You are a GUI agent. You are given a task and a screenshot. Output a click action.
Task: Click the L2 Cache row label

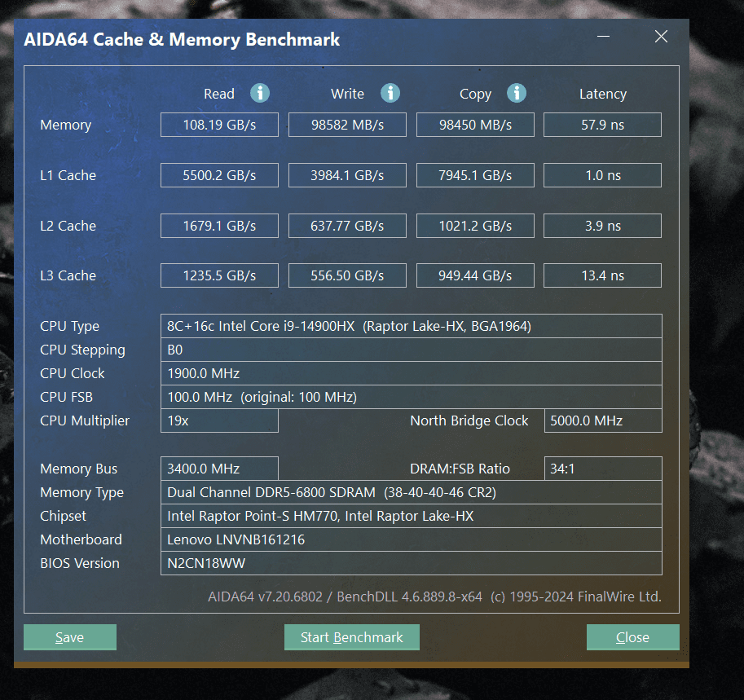pyautogui.click(x=68, y=226)
